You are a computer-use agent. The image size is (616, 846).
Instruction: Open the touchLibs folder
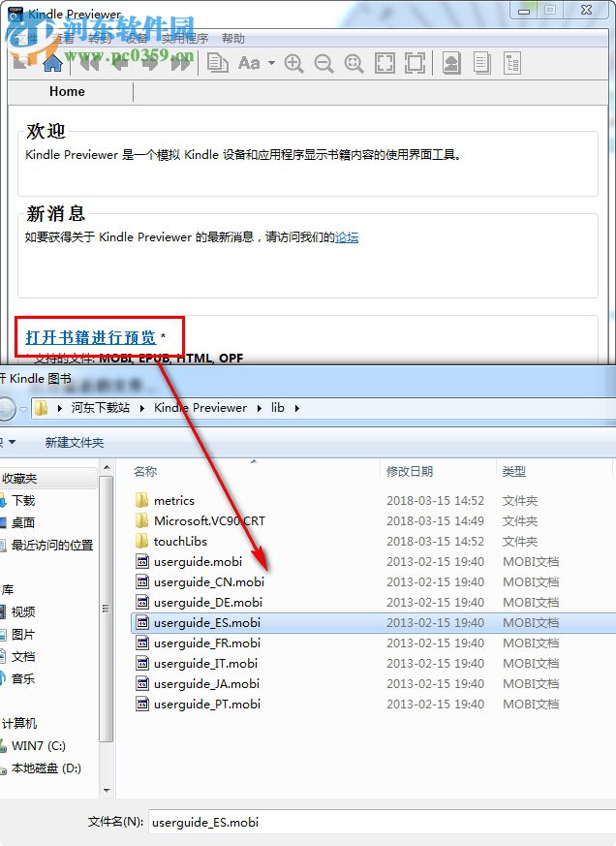(x=180, y=541)
